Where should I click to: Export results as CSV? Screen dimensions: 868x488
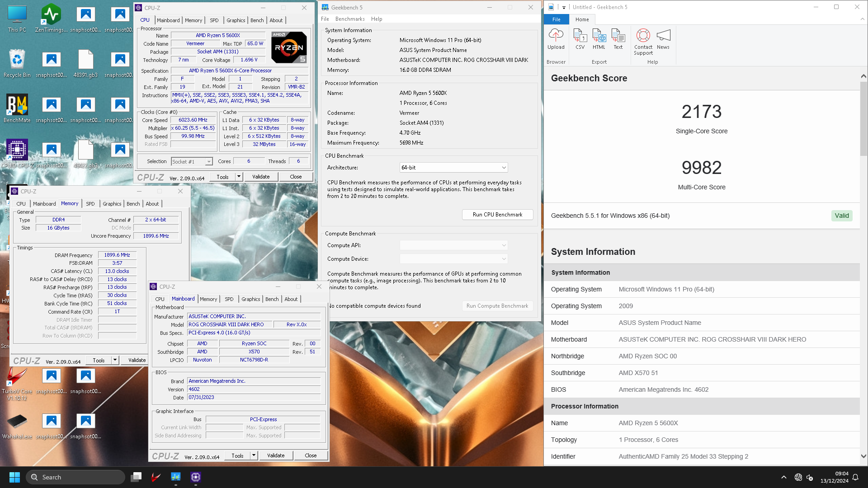click(x=580, y=39)
